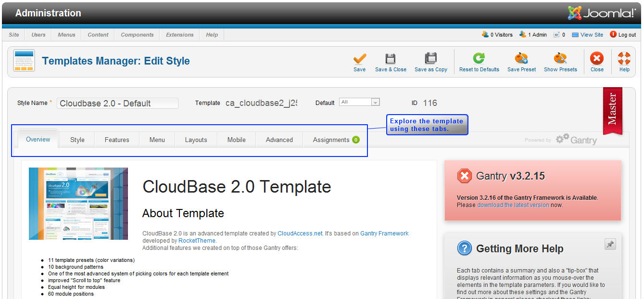Click the Templates Manager page icon
The image size is (644, 299).
tap(24, 61)
